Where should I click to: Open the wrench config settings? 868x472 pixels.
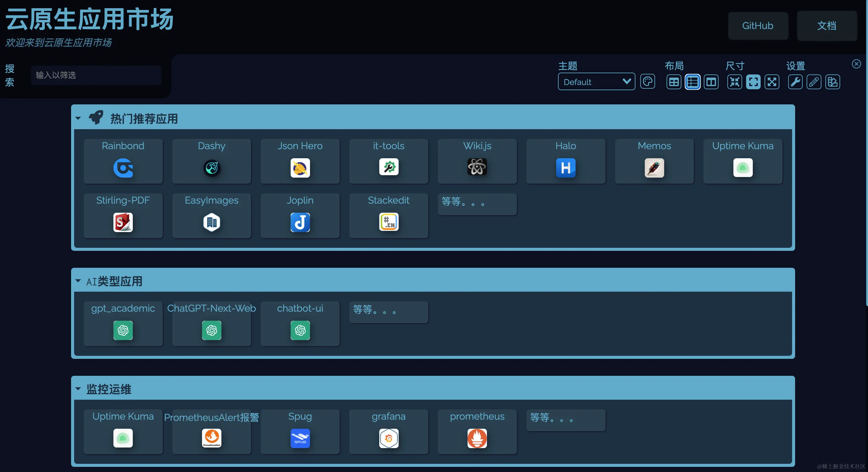coord(795,82)
